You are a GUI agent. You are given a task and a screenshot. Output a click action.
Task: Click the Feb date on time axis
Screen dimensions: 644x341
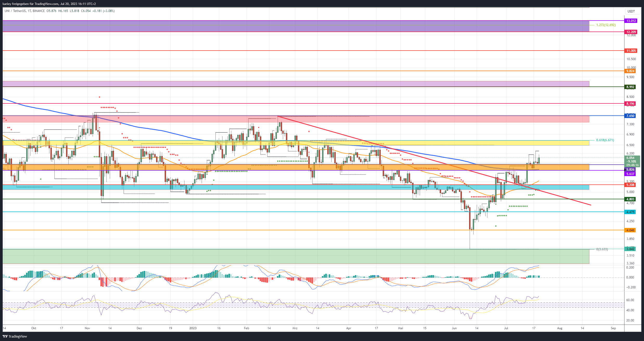click(x=246, y=328)
